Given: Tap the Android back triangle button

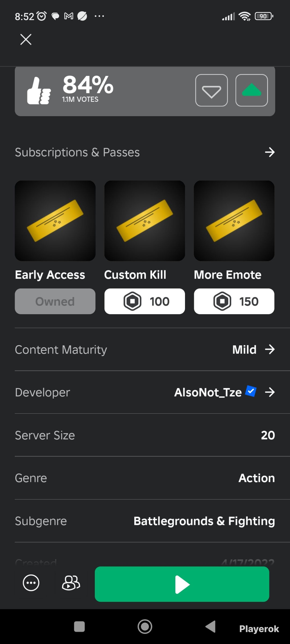Looking at the screenshot, I should 211,626.
